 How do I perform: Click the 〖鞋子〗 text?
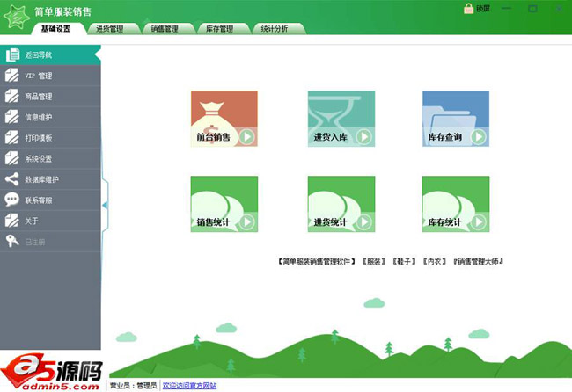point(404,261)
